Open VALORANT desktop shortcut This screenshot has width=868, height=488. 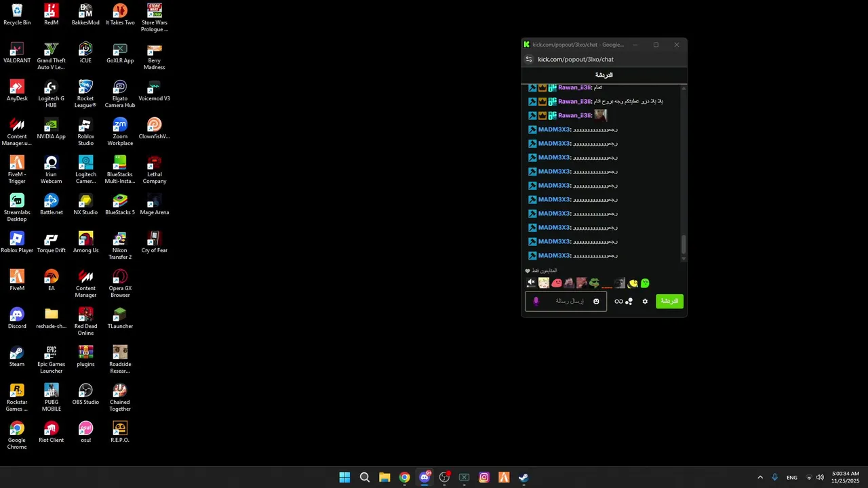(17, 53)
